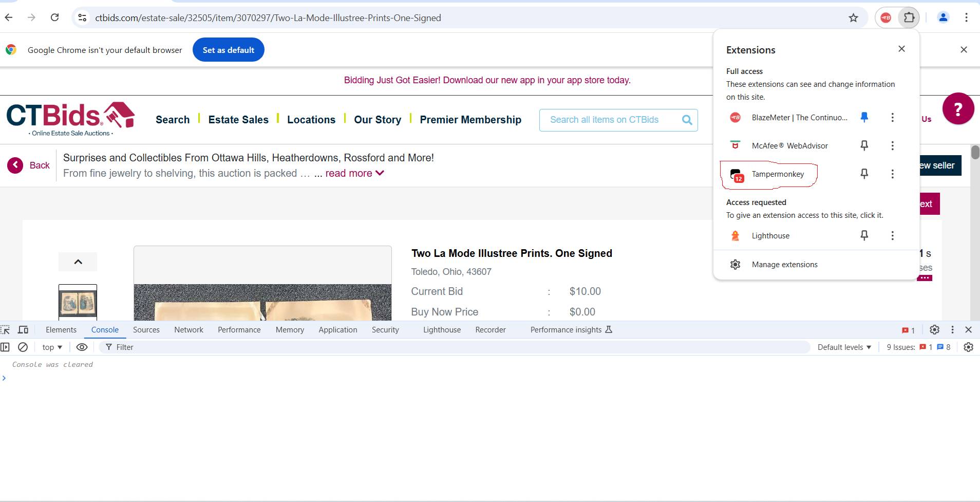The width and height of the screenshot is (980, 502).
Task: Toggle the device toolbar icon in DevTools
Action: tap(23, 330)
